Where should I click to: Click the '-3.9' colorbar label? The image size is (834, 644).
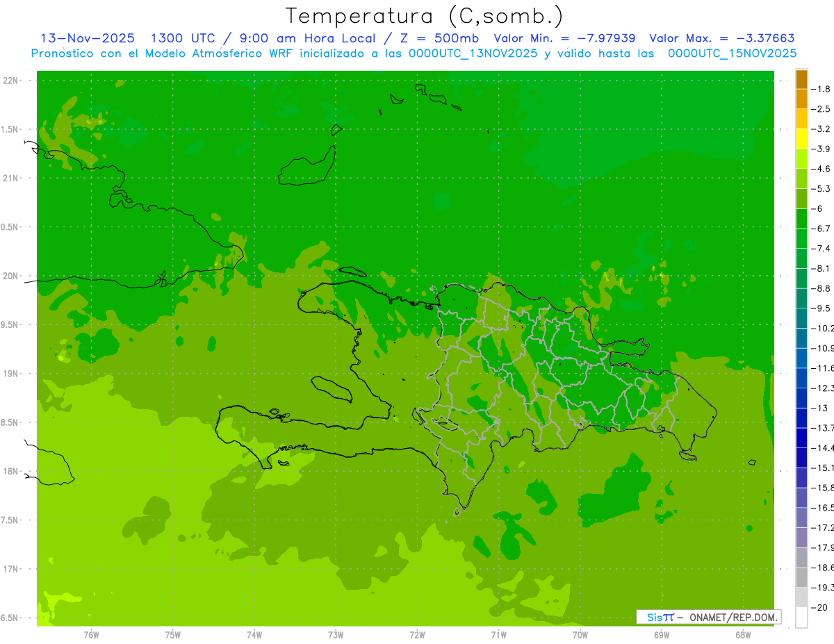[x=820, y=149]
